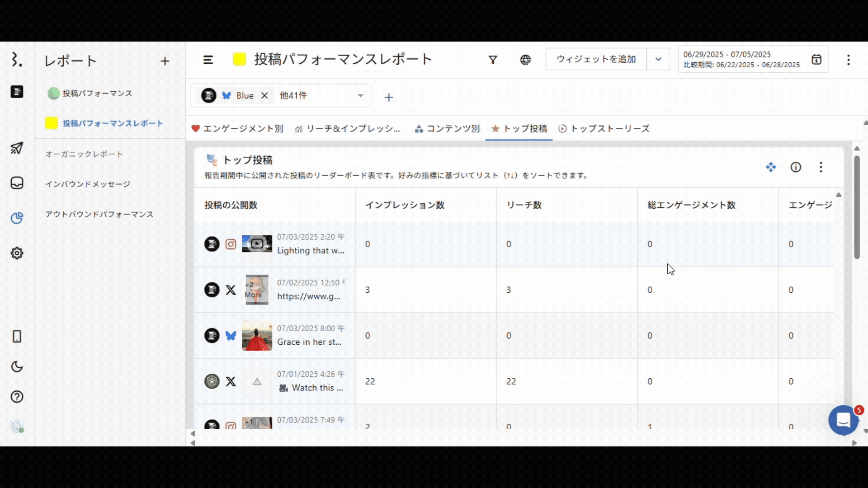Open the publish paper plane icon
The width and height of the screenshot is (868, 488).
tap(17, 148)
